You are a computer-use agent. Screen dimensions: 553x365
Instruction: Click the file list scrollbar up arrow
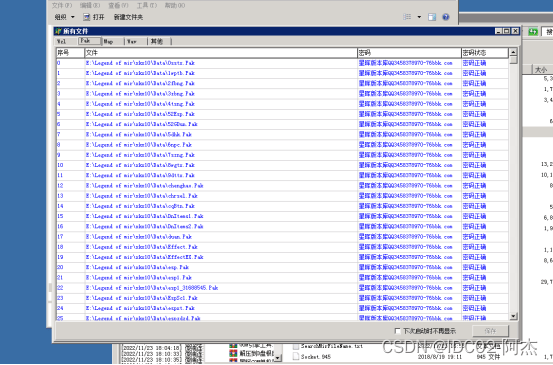tap(514, 52)
